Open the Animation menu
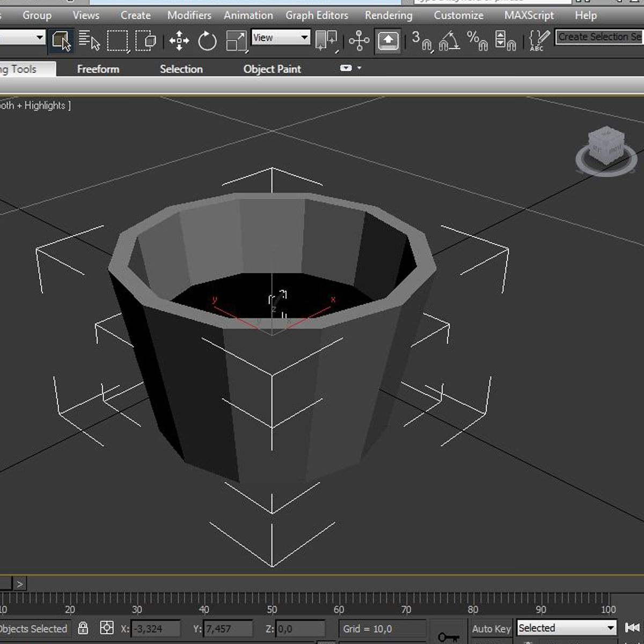Image resolution: width=644 pixels, height=644 pixels. click(248, 16)
